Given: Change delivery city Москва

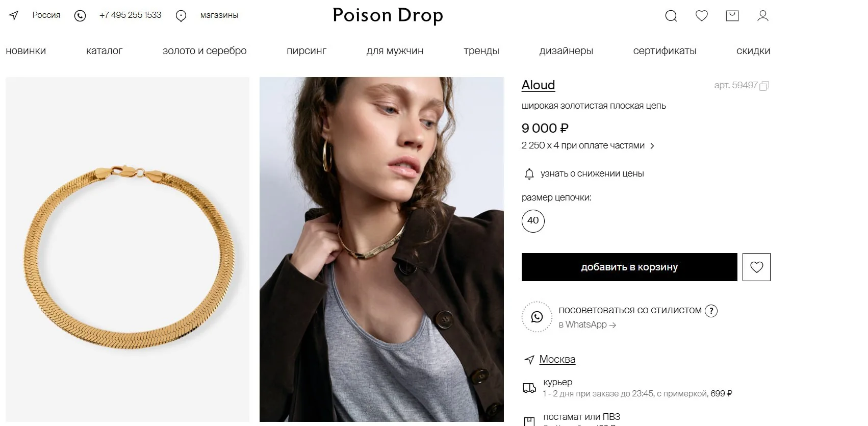Looking at the screenshot, I should 557,359.
